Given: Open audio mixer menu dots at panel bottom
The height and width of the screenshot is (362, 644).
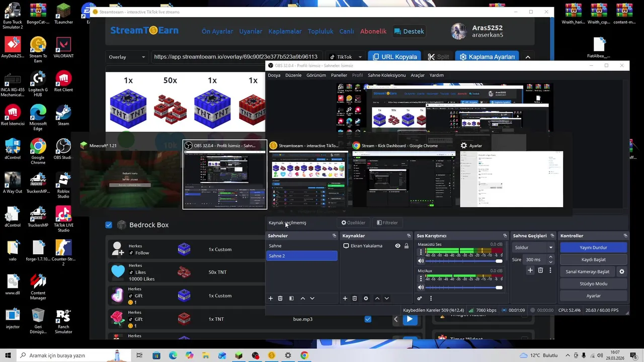Looking at the screenshot, I should pos(431,298).
